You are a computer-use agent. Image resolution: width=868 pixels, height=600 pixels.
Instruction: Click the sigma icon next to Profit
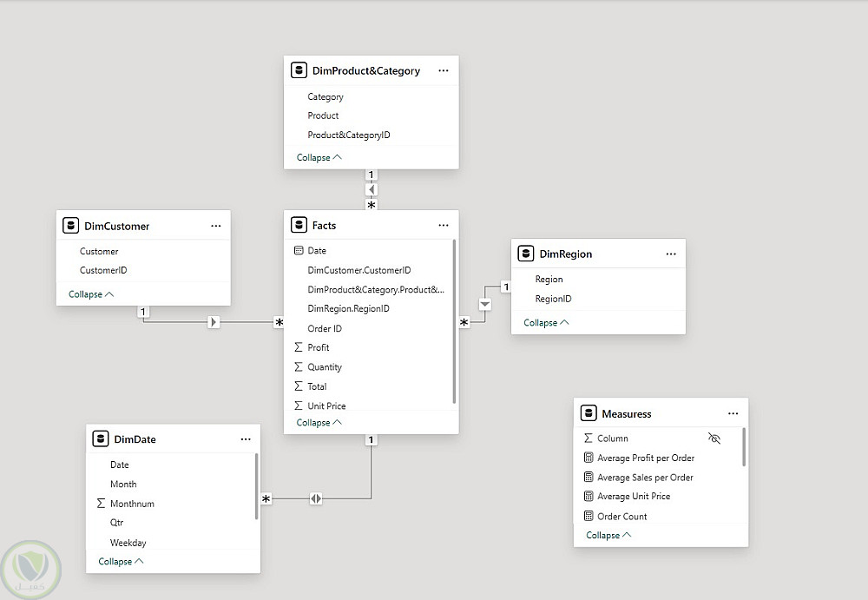point(299,347)
